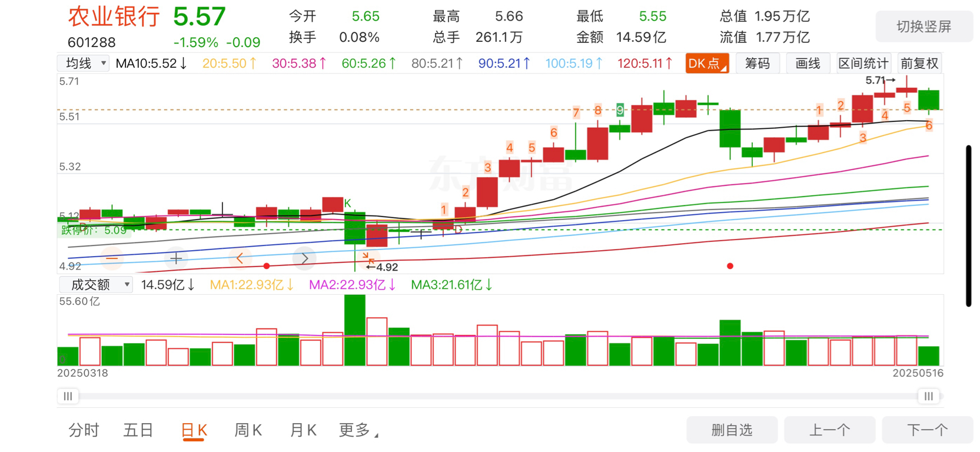Open the 成交额 indicator dropdown
Image resolution: width=980 pixels, height=452 pixels.
pos(95,285)
